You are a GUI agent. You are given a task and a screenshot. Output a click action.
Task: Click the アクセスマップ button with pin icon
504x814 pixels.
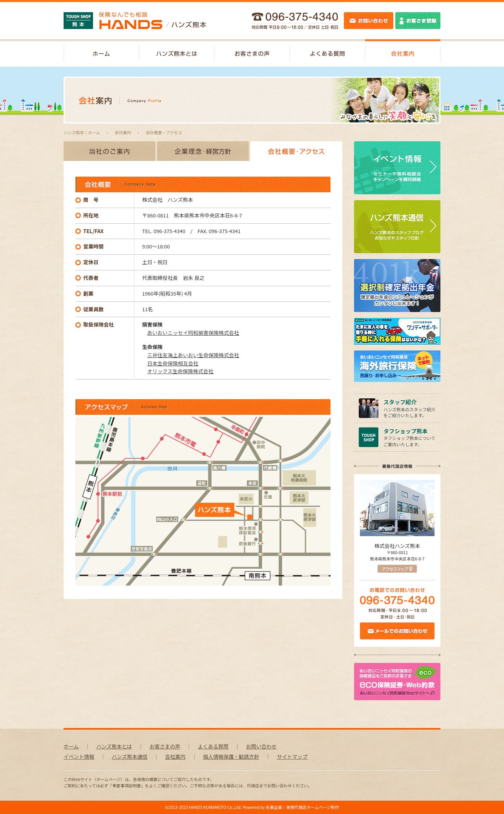tap(397, 569)
